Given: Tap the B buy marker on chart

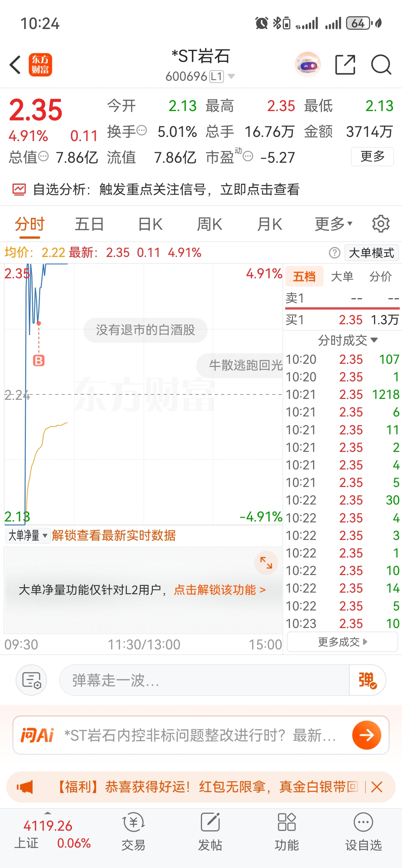Looking at the screenshot, I should click(x=39, y=361).
